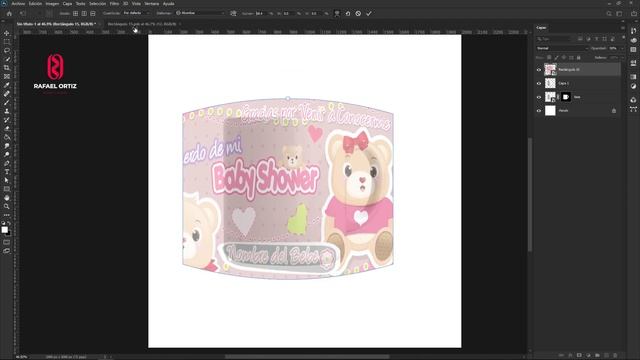Reset default foreground and background colors
The width and height of the screenshot is (640, 360).
pyautogui.click(x=3, y=223)
